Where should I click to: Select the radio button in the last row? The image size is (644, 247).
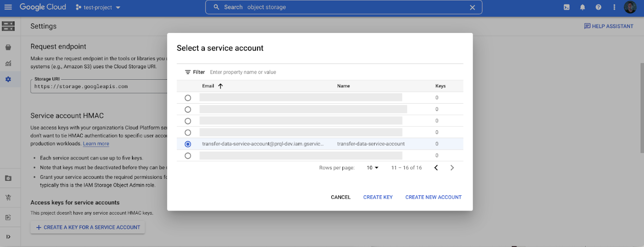tap(188, 155)
